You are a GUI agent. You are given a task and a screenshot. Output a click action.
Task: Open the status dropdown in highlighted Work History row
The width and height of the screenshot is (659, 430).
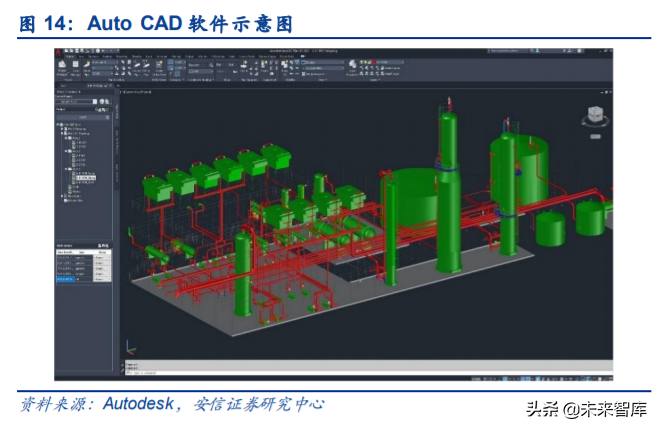[102, 279]
